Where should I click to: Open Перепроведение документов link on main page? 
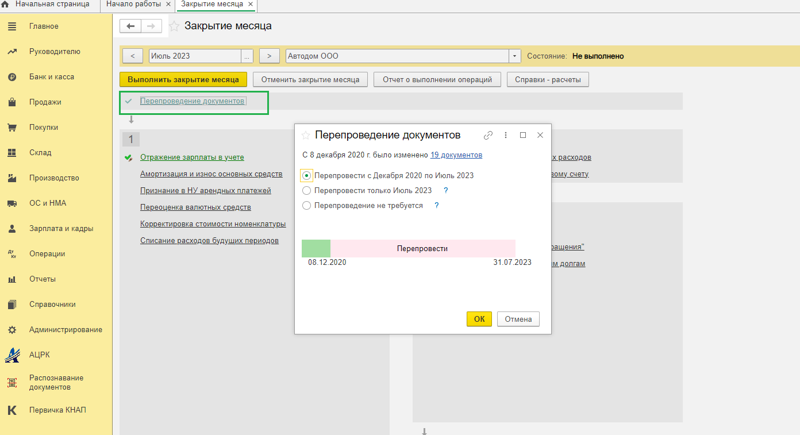(x=192, y=101)
